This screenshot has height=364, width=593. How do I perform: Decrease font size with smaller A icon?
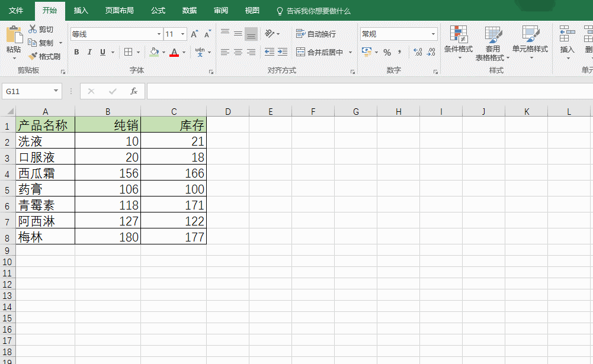coord(207,34)
